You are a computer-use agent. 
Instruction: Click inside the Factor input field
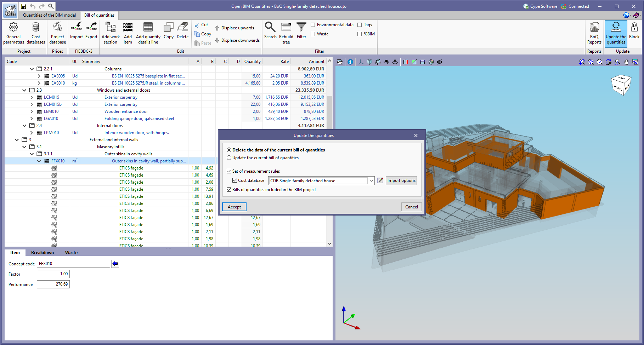[53, 274]
